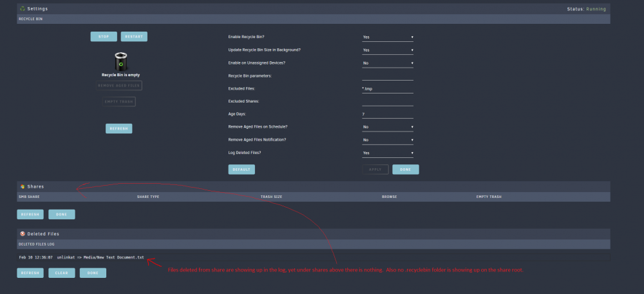Click the Deleted Files Log heading

pyautogui.click(x=37, y=244)
